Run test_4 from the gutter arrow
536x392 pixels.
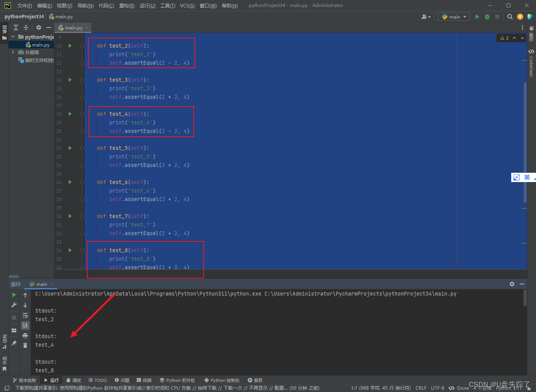point(70,114)
